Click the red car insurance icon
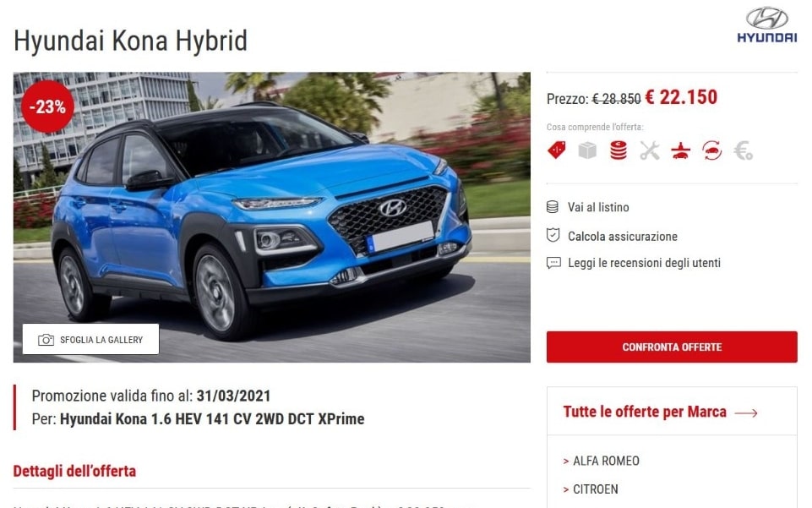 click(680, 150)
